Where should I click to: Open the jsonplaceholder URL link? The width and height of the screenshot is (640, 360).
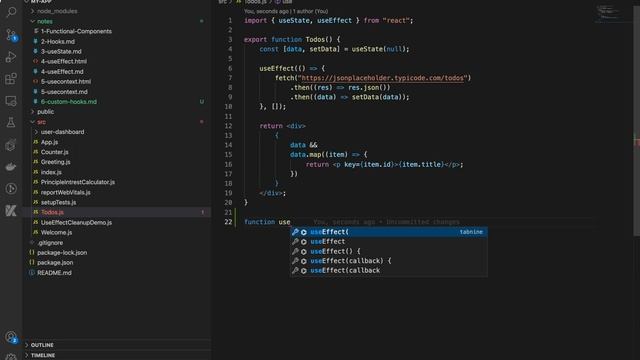pos(383,78)
